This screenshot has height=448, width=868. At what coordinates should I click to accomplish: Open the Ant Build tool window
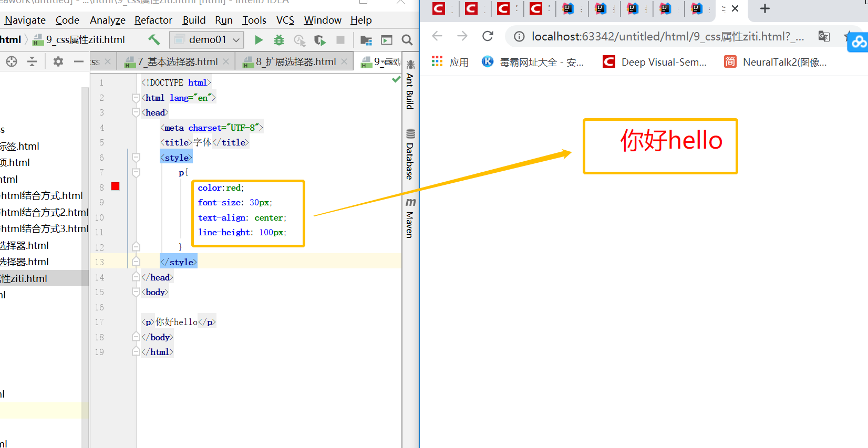click(x=410, y=85)
